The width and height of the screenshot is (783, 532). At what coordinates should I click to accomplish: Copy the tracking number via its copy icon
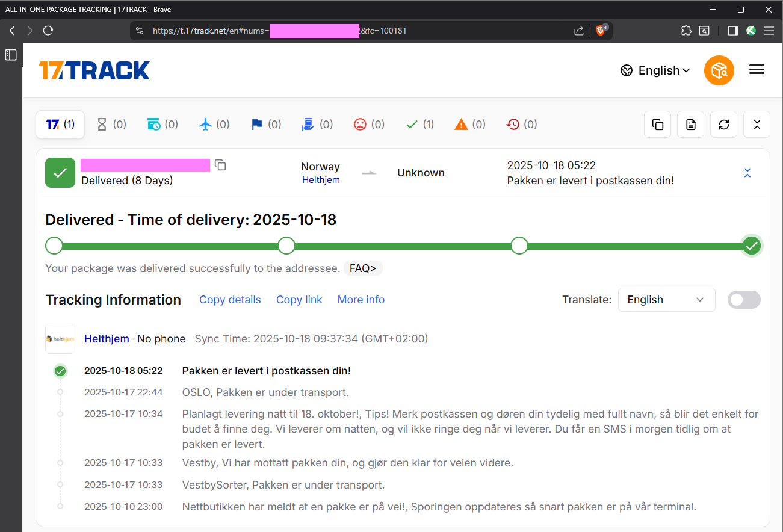pyautogui.click(x=220, y=165)
